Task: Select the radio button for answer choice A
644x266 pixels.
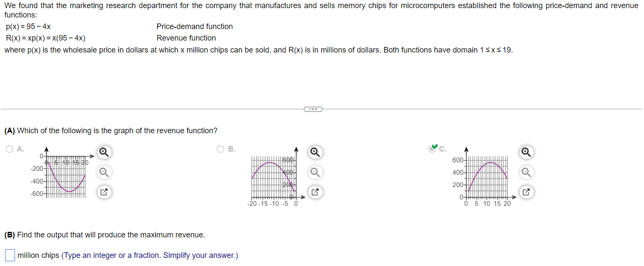Action: tap(9, 149)
